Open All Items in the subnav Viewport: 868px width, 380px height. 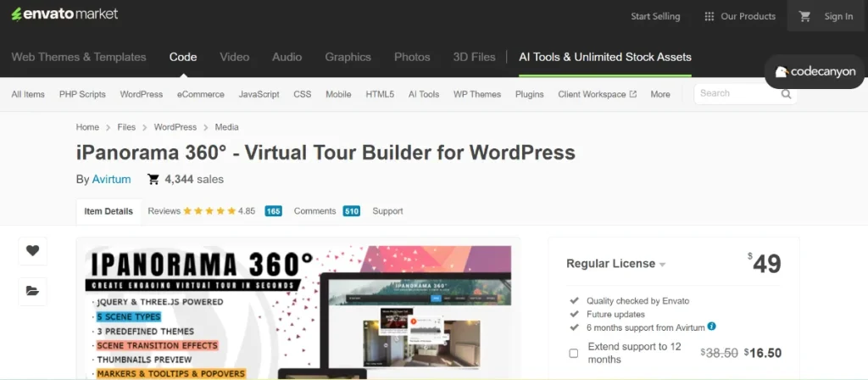pos(28,94)
